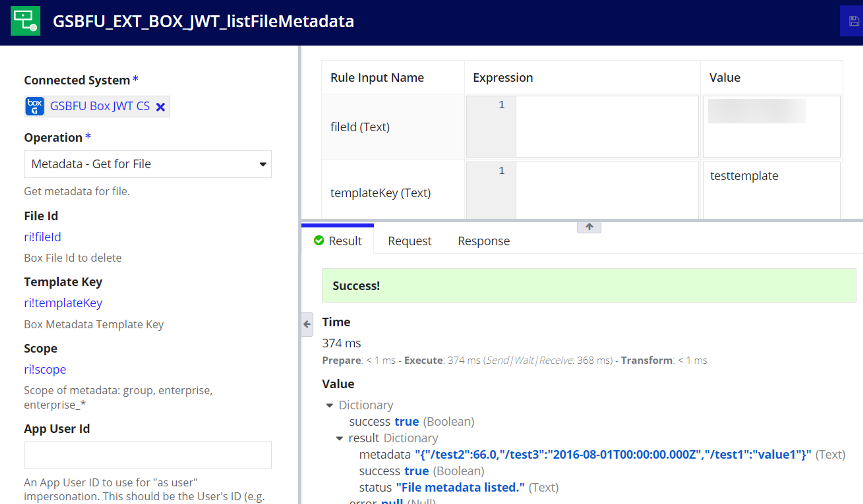Click the ri!scope expression under Scope
The width and height of the screenshot is (863, 504).
[x=45, y=369]
